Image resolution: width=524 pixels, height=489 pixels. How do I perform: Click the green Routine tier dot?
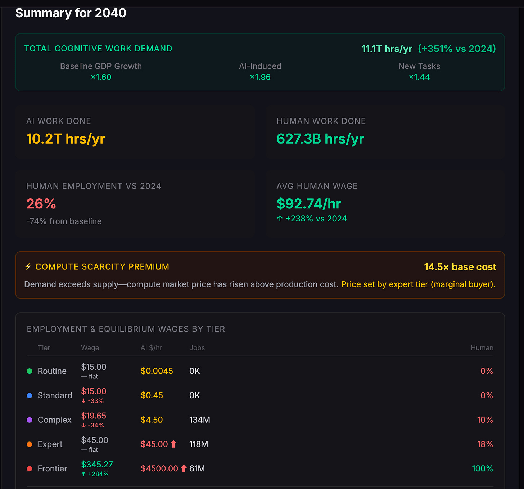29,371
